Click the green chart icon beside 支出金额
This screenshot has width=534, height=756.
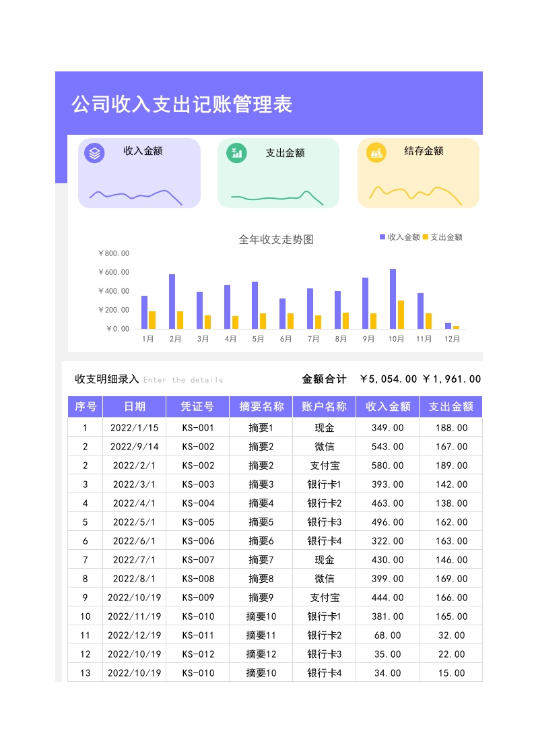tap(236, 153)
